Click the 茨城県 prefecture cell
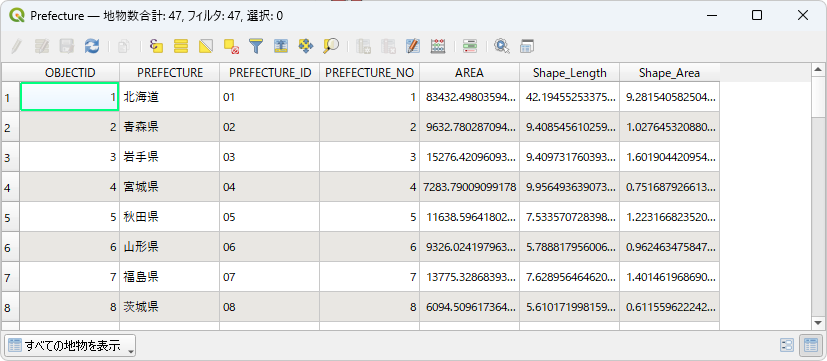Screen dimensions: 827x361 [170, 307]
